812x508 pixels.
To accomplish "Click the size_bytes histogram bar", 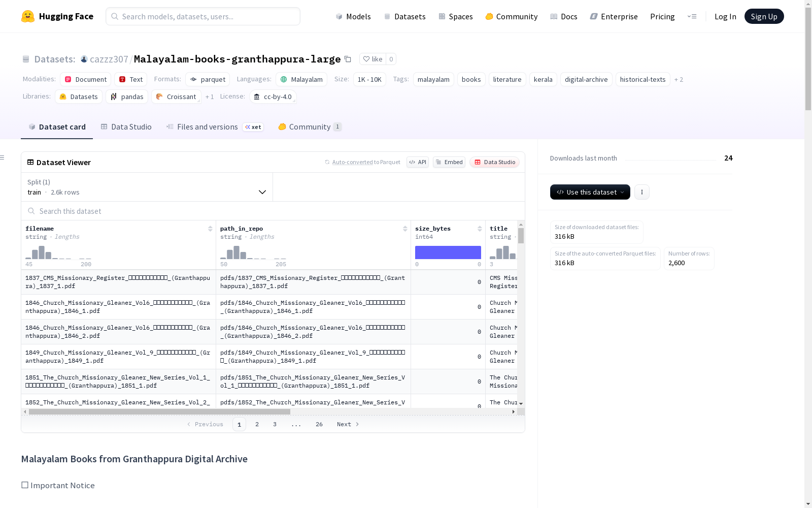I will 448,252.
